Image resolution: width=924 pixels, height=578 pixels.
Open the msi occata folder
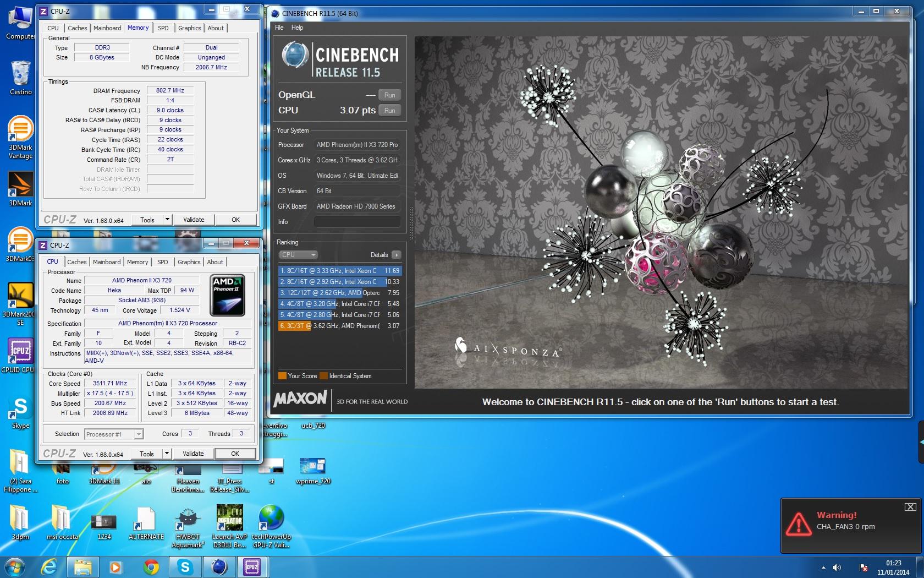coord(62,522)
